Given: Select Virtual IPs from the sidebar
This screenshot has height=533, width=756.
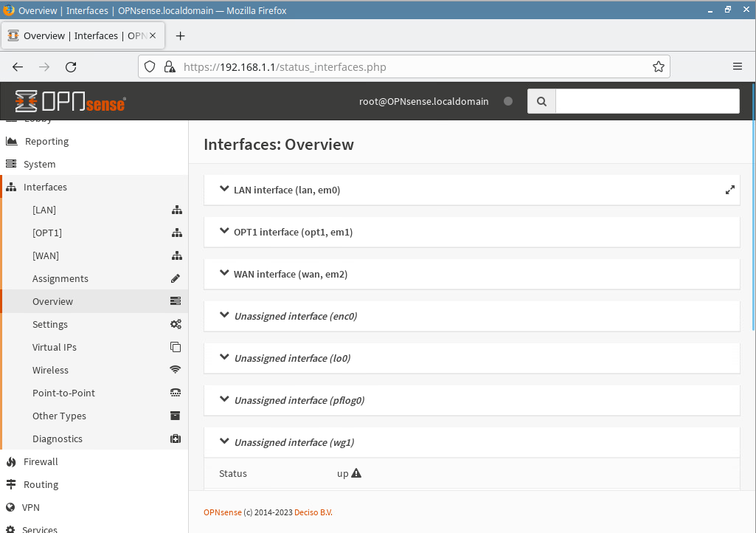Looking at the screenshot, I should click(55, 347).
